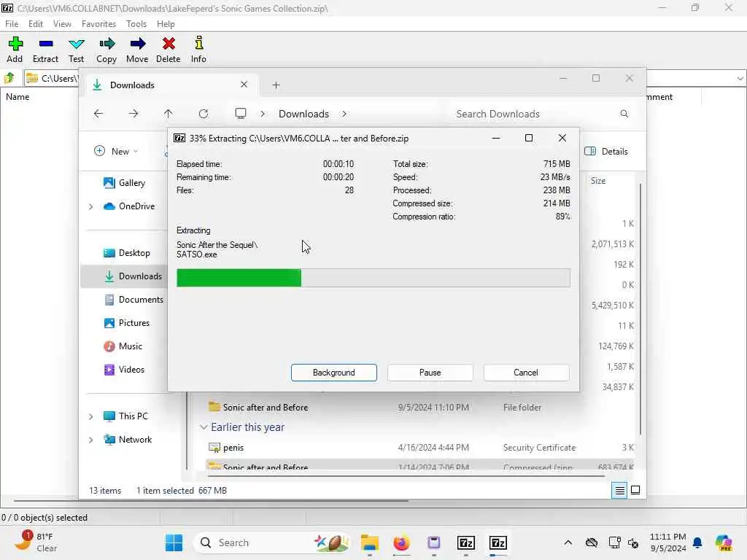Collapse the Earlier this year group

204,427
